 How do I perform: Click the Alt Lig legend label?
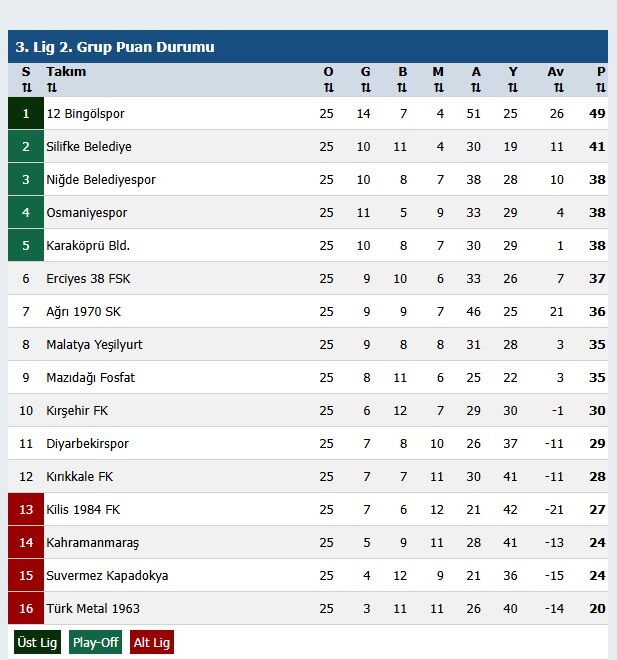coord(152,643)
